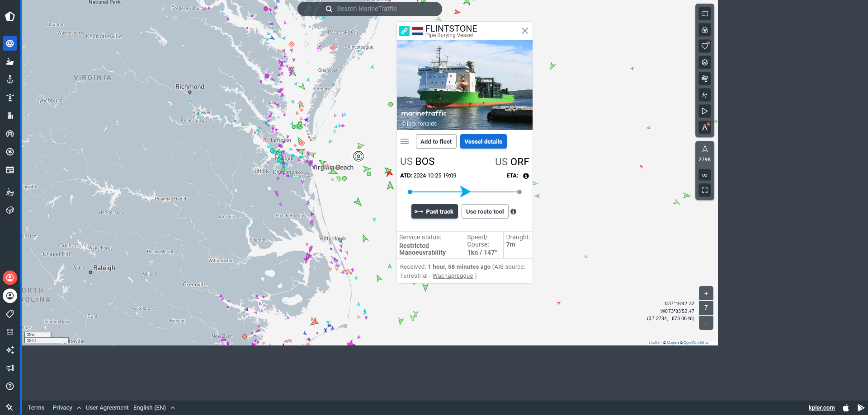The height and width of the screenshot is (415, 868).
Task: Click the link icon beside FLINTSTONE
Action: click(404, 31)
